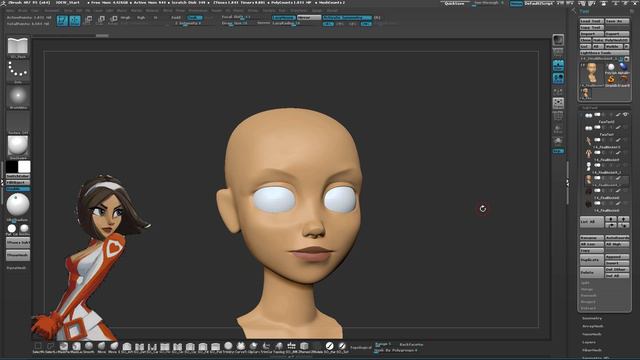The height and width of the screenshot is (360, 640).
Task: Select the MaskLasso brush in bottom shelf
Action: pyautogui.click(x=76, y=347)
